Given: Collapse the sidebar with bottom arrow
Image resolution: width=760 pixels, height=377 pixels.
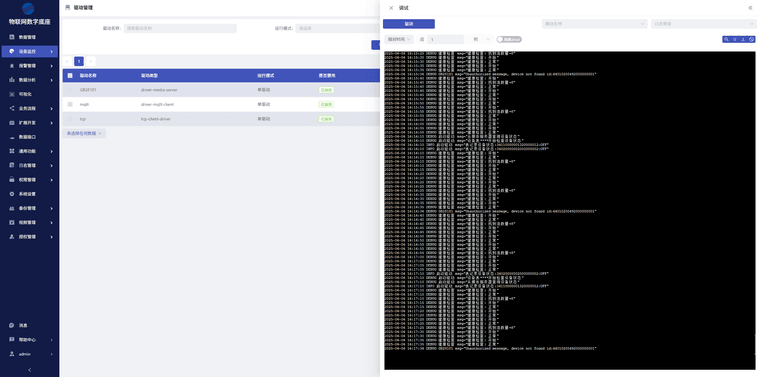Looking at the screenshot, I should coord(30,370).
